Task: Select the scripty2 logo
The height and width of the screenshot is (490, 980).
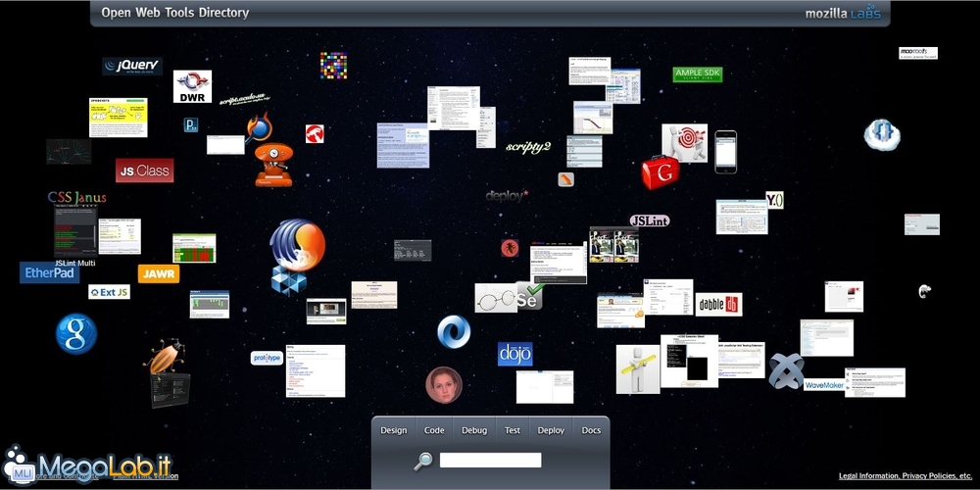Action: pos(528,147)
